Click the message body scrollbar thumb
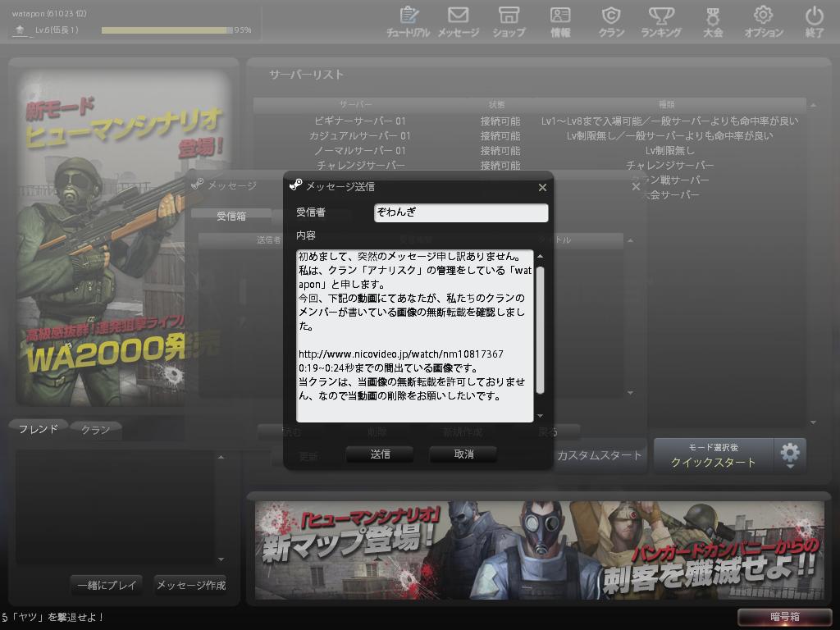The image size is (840, 630). coord(540,330)
